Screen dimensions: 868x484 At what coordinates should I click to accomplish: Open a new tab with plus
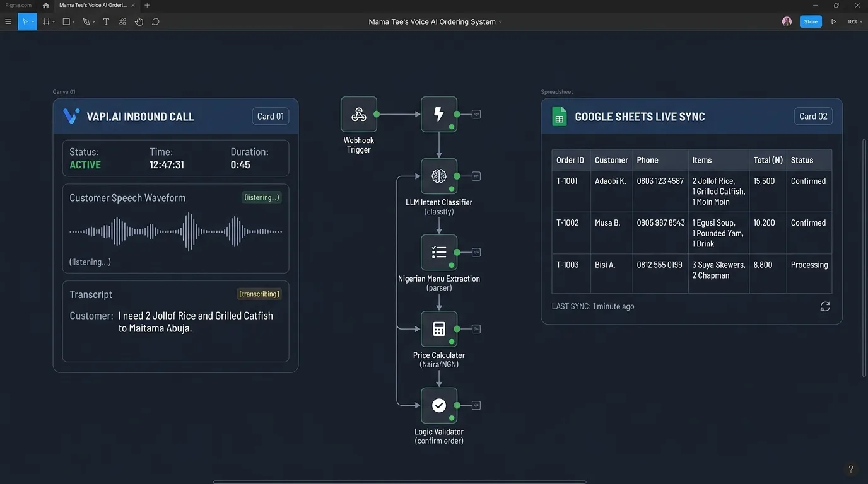tap(147, 5)
